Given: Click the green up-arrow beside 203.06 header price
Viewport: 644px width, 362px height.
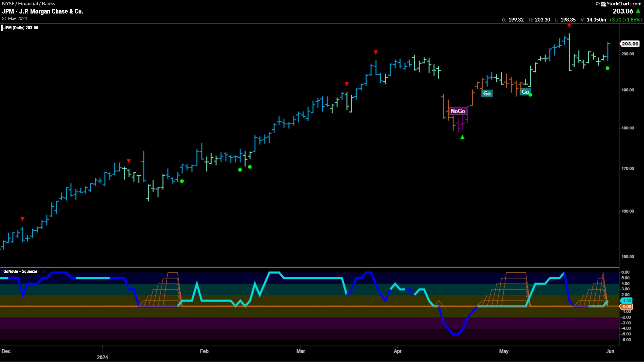Looking at the screenshot, I should [638, 11].
